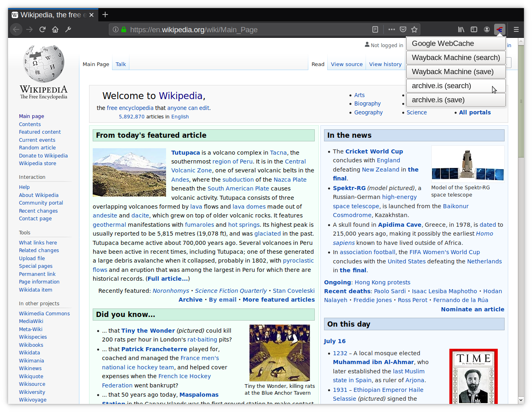Click the Wikipedia favicon in the tab
Image resolution: width=532 pixels, height=412 pixels.
pyautogui.click(x=15, y=15)
